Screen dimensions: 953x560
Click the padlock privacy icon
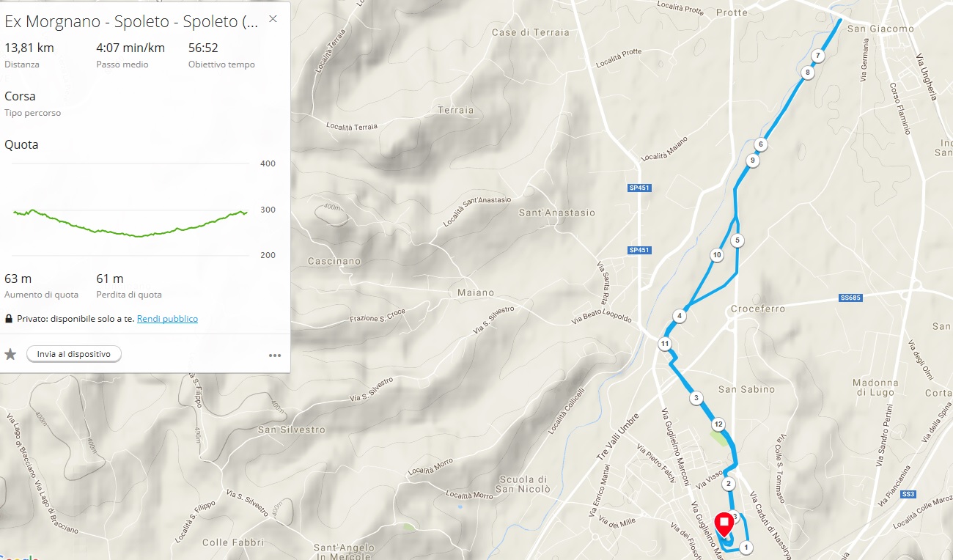(x=9, y=319)
